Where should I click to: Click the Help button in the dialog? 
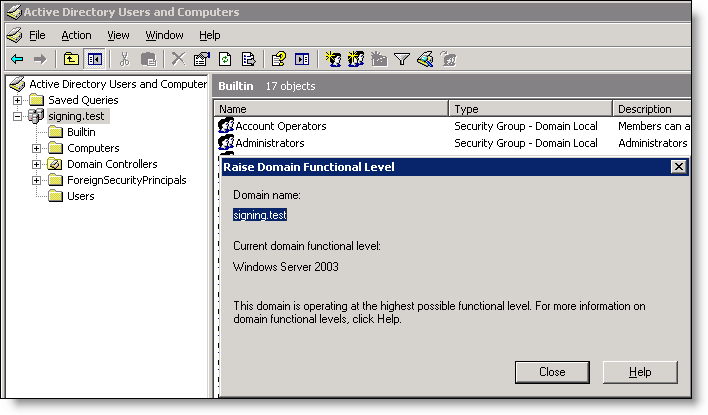click(640, 372)
